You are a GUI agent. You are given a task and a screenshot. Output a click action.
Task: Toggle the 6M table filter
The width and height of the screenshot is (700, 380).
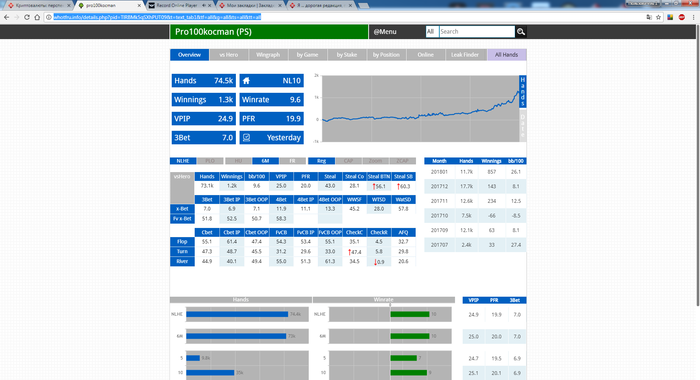pyautogui.click(x=265, y=161)
